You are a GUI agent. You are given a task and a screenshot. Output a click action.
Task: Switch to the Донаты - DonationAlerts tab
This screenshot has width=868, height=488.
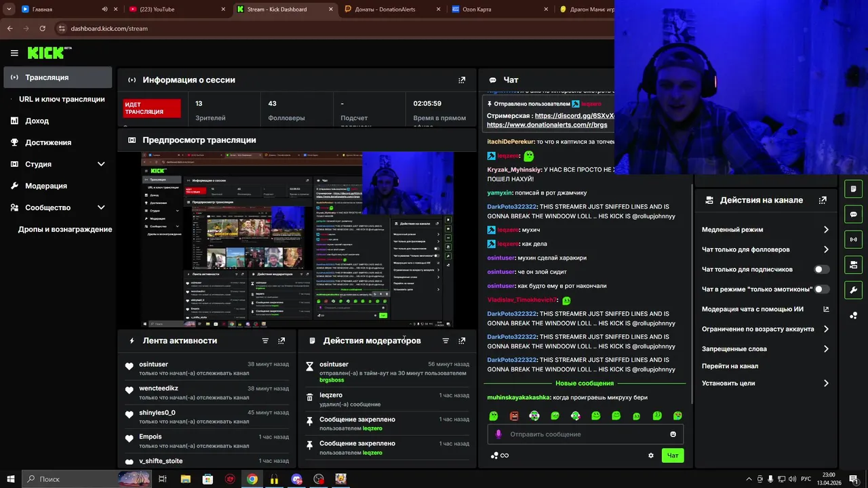coord(391,9)
